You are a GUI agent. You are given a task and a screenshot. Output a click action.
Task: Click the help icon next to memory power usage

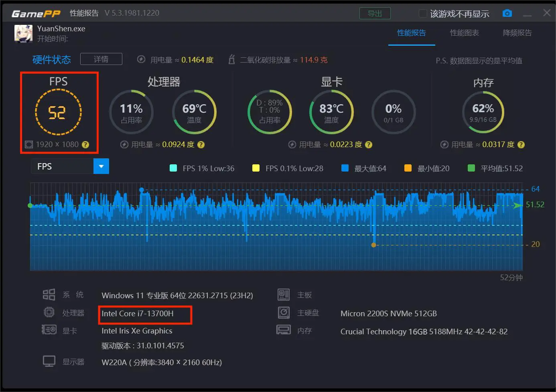point(521,145)
